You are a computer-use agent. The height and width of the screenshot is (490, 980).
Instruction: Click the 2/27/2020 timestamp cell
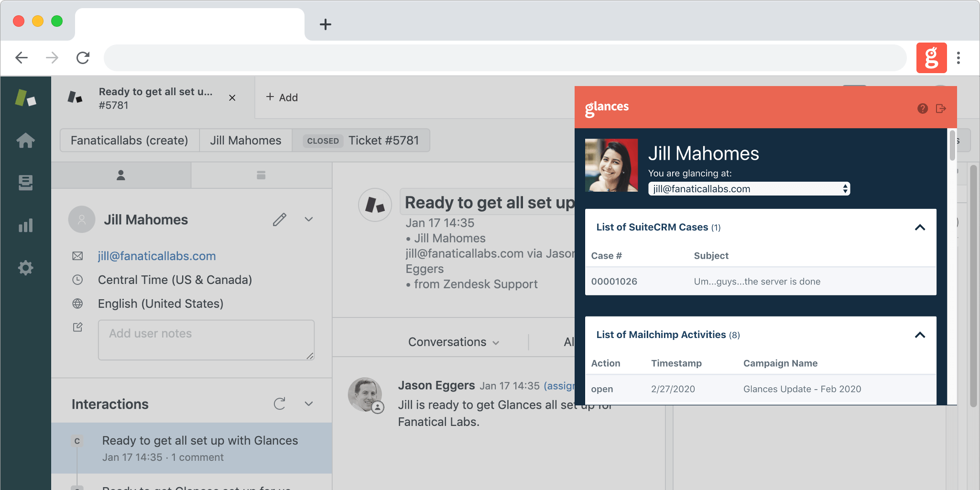(673, 389)
